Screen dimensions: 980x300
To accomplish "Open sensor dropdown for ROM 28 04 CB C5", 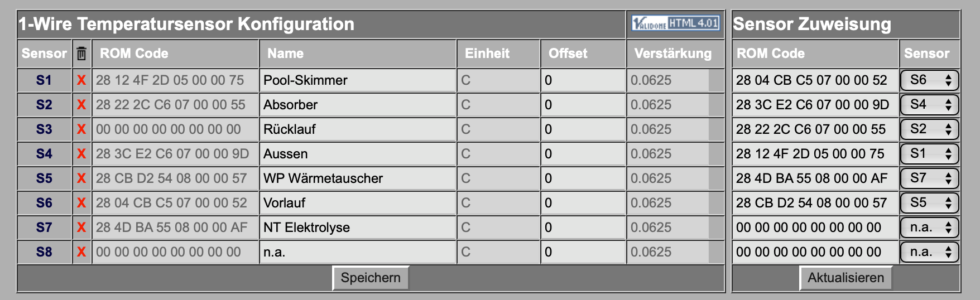I will click(929, 80).
